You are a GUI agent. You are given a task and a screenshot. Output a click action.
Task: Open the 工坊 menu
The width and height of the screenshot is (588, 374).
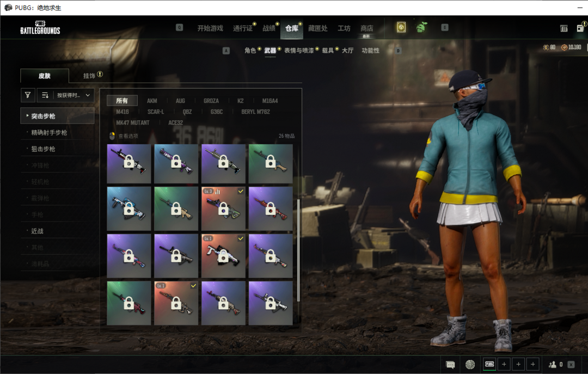tap(344, 28)
